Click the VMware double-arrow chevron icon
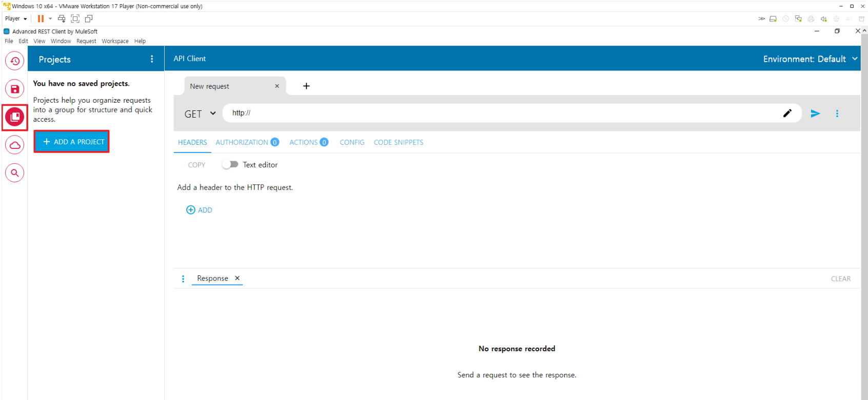 point(762,19)
